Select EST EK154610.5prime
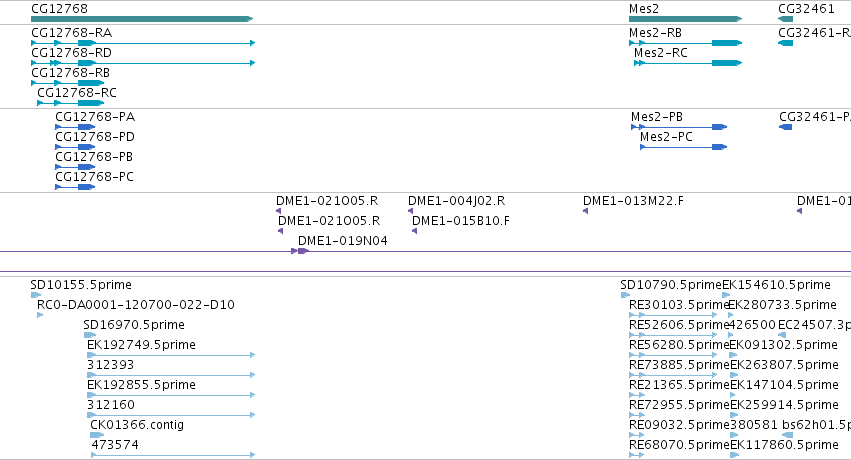This screenshot has height=460, width=851. pyautogui.click(x=726, y=295)
